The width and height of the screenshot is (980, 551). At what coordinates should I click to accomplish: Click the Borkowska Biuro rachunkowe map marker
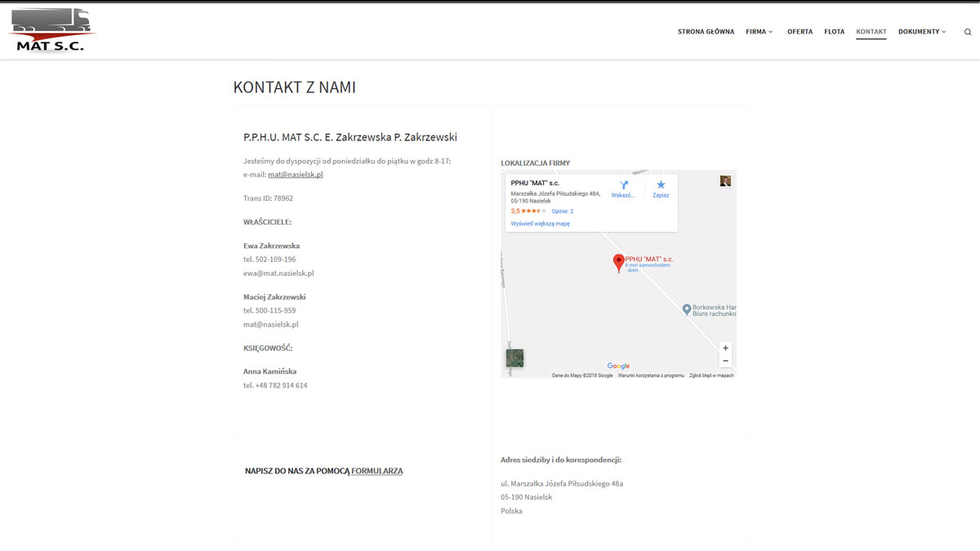[x=687, y=309]
